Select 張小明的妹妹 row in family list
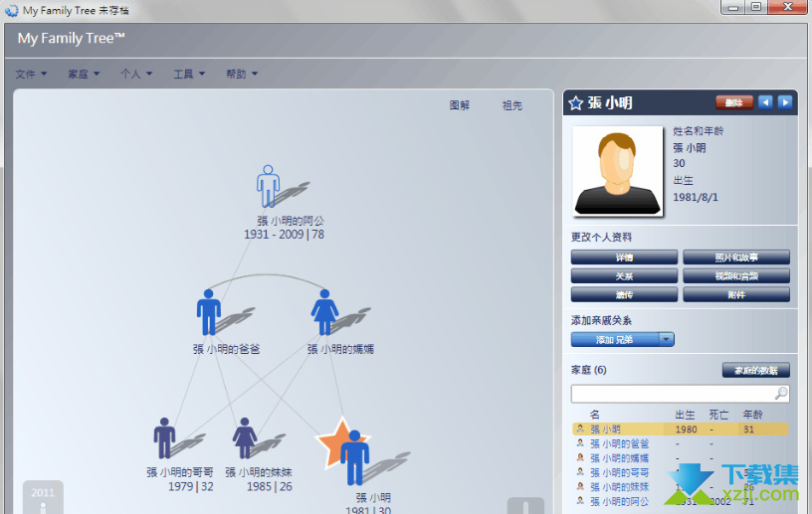 click(x=681, y=486)
